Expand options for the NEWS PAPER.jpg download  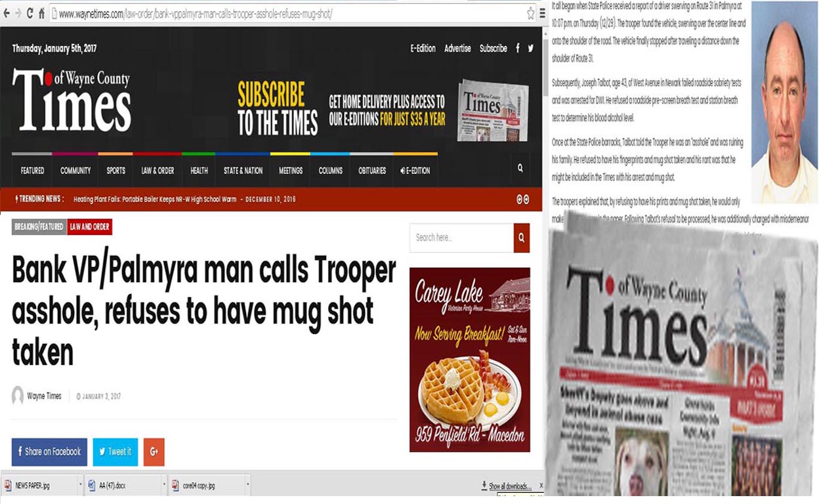point(80,486)
